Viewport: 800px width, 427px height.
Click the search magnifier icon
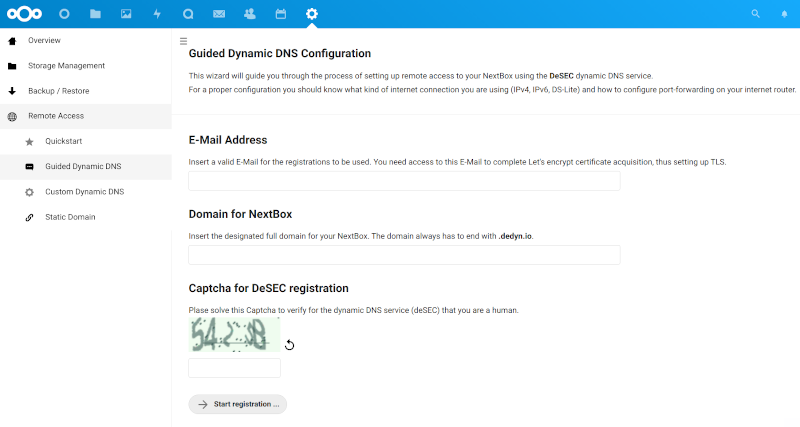point(756,14)
